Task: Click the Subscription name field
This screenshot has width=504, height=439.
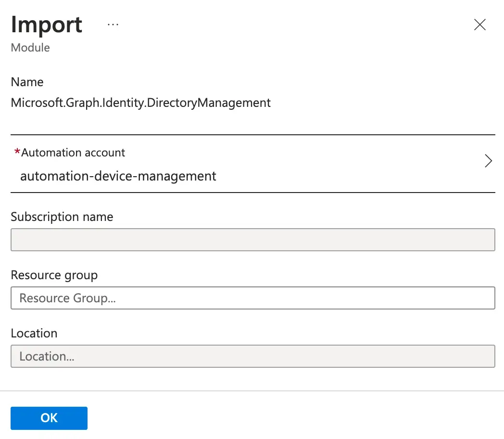Action: (252, 240)
